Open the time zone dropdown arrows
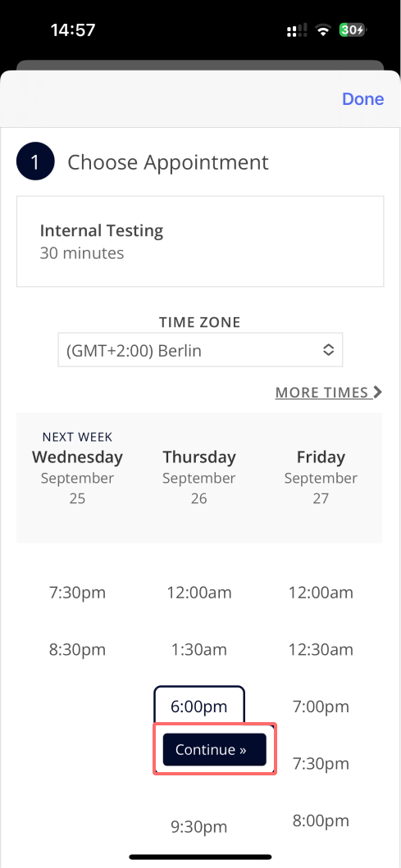The image size is (401, 868). tap(329, 350)
